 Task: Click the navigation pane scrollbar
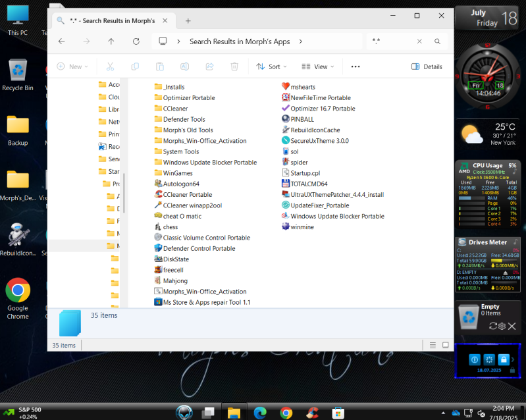tap(124, 193)
